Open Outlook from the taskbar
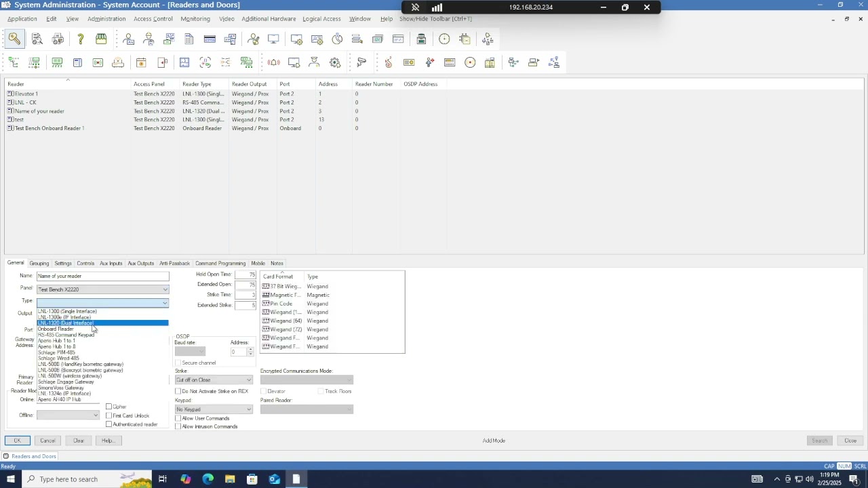 tap(274, 479)
